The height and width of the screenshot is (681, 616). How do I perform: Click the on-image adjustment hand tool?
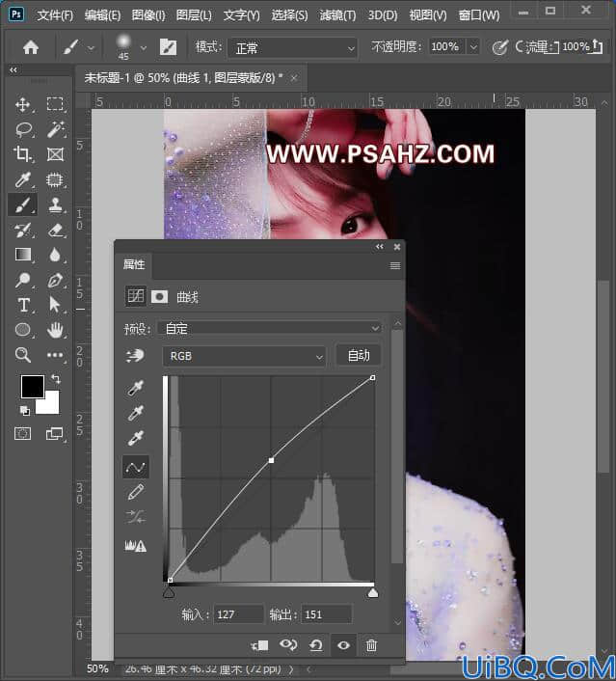pyautogui.click(x=135, y=356)
